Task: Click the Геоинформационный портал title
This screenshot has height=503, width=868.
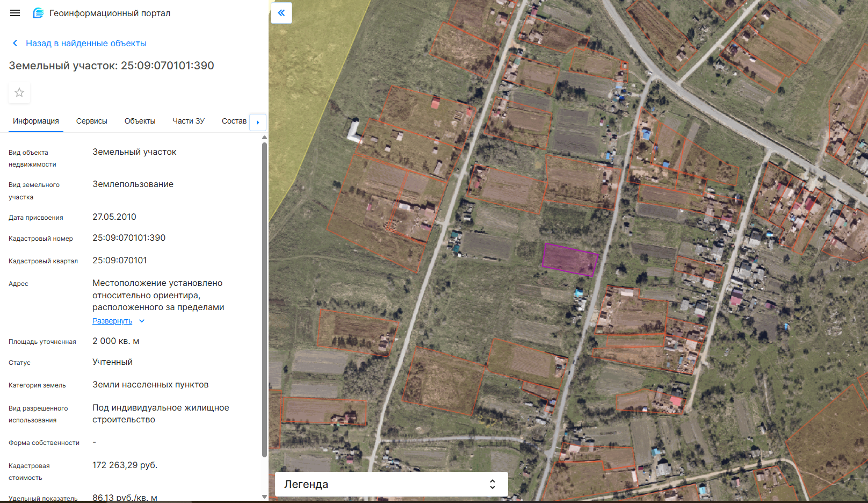Action: pyautogui.click(x=110, y=13)
